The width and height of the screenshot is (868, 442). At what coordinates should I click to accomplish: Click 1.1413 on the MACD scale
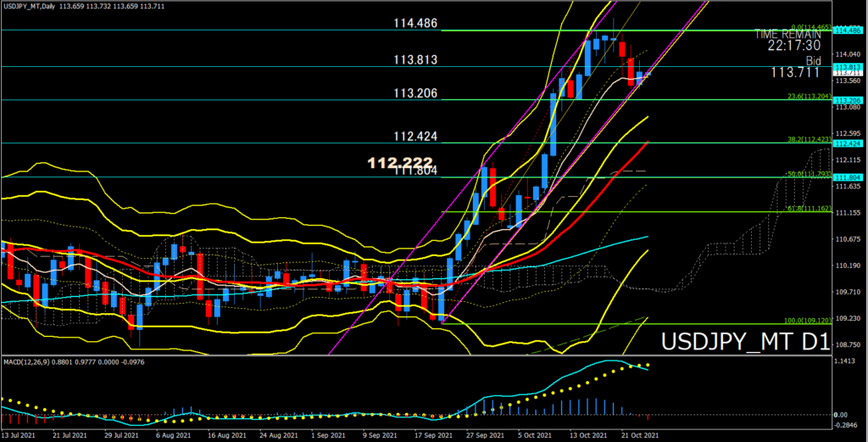pyautogui.click(x=845, y=361)
